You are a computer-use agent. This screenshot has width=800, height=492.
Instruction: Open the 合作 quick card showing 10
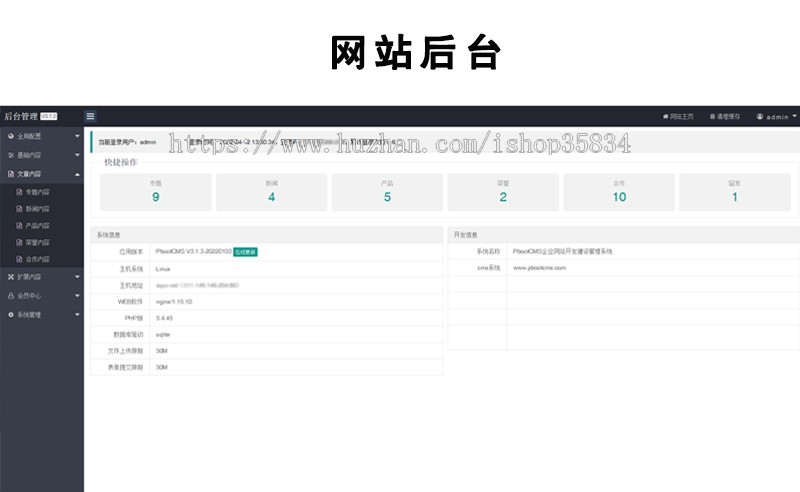619,192
